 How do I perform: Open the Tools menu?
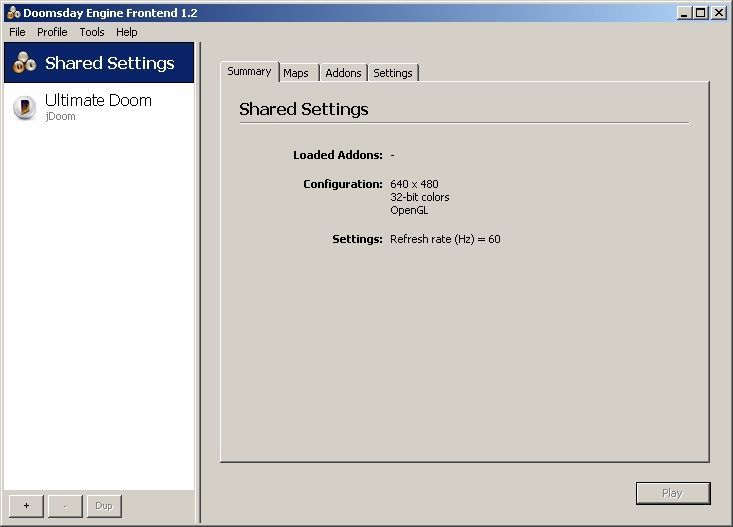click(92, 32)
